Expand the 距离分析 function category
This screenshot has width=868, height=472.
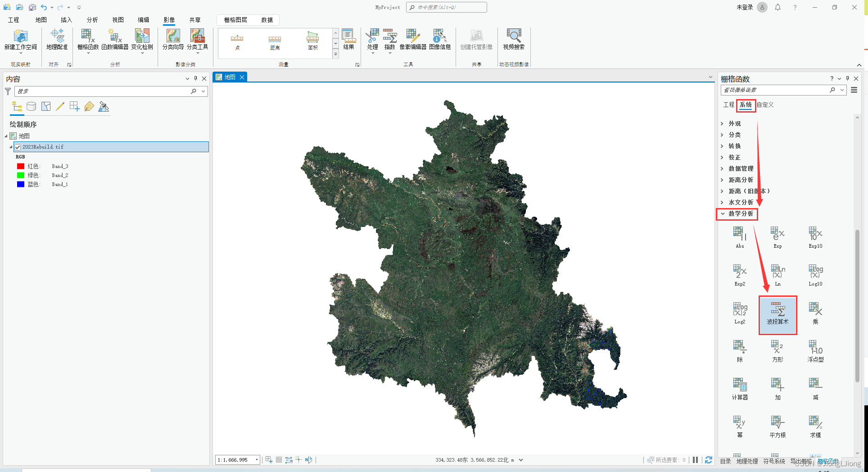722,180
